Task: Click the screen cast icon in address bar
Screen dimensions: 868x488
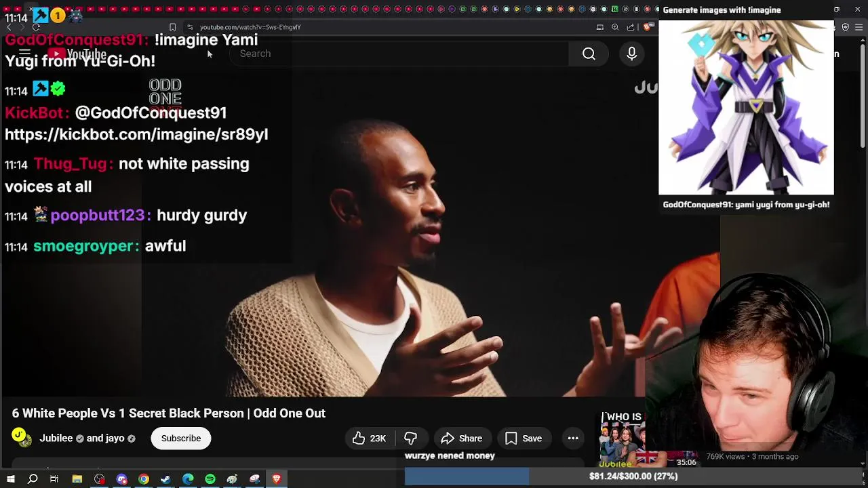Action: [x=600, y=27]
